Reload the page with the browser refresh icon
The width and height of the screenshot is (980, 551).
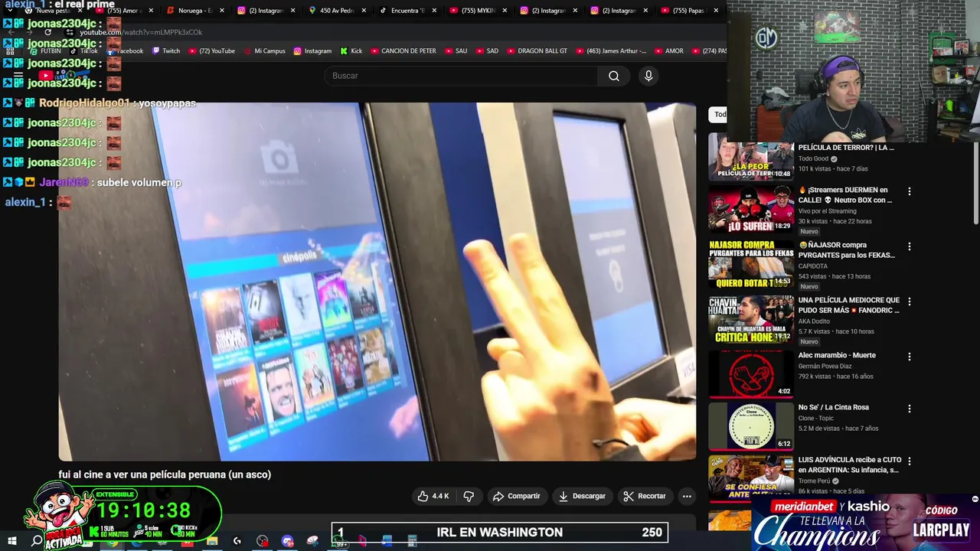[47, 32]
